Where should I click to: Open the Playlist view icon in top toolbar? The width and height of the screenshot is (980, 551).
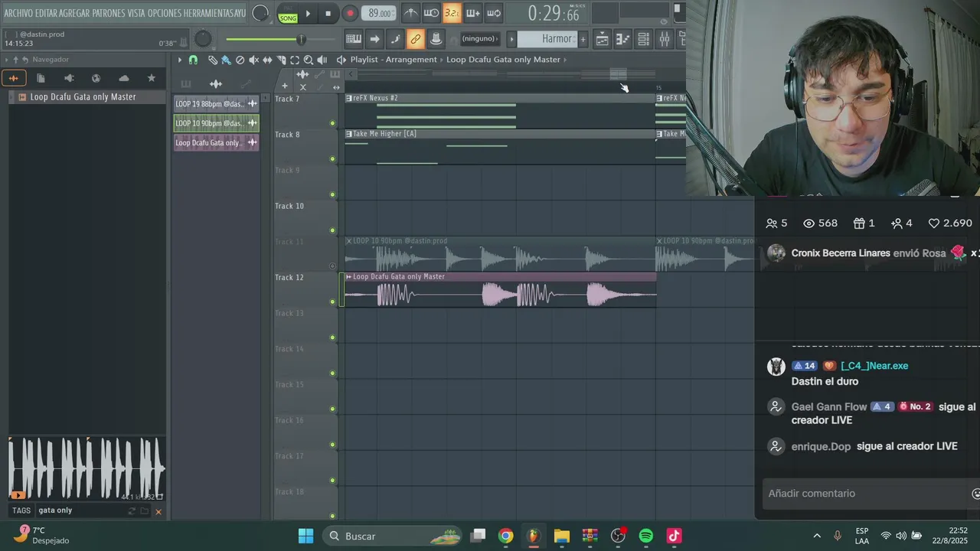[x=603, y=39]
